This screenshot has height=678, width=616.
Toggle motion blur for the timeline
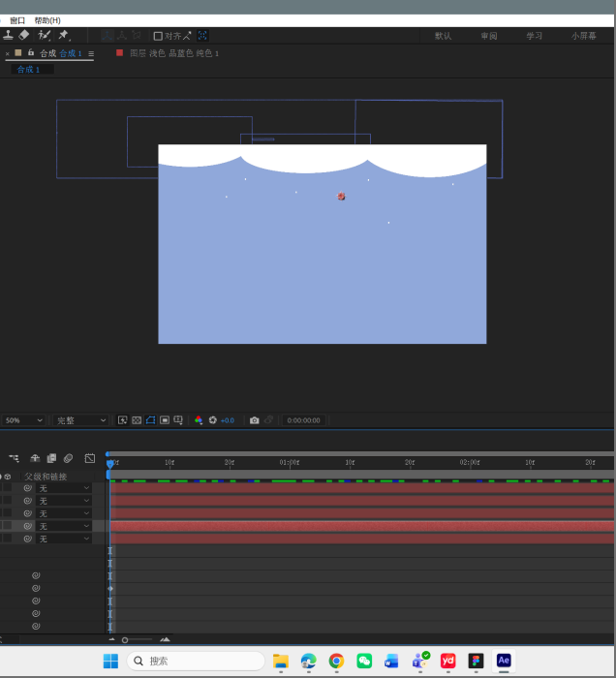click(x=68, y=458)
